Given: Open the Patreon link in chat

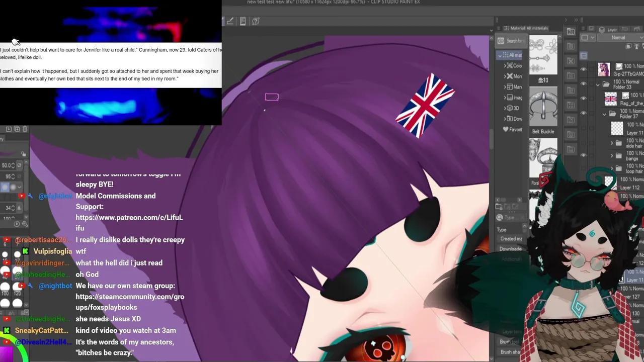Looking at the screenshot, I should tap(129, 223).
